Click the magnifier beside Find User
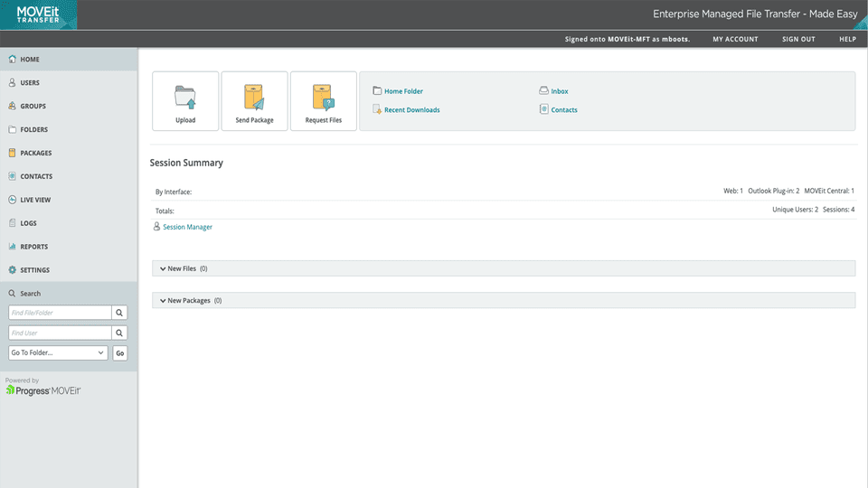The height and width of the screenshot is (488, 868). (x=119, y=333)
